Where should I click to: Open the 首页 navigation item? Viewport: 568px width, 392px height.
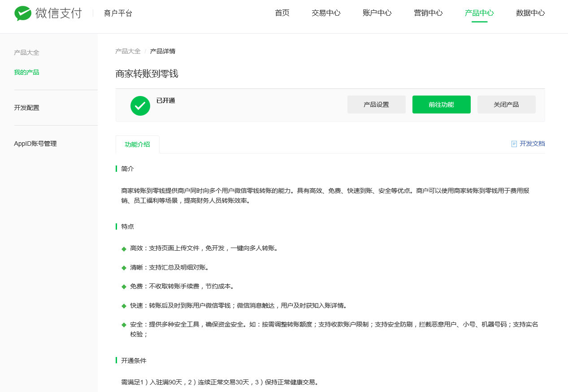click(282, 13)
